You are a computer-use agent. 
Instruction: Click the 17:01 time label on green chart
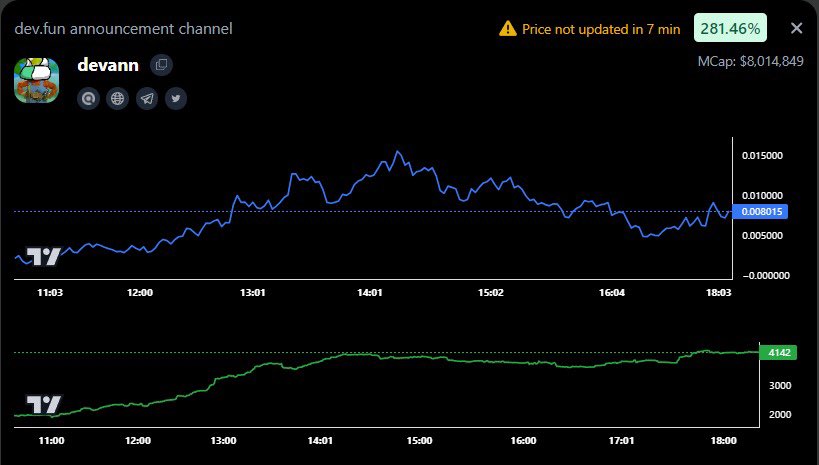coord(621,441)
